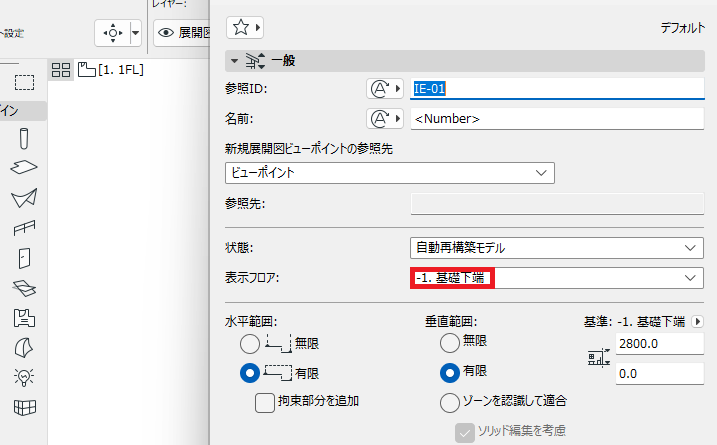The image size is (717, 445).
Task: Collapse the 一般 panel section
Action: [x=235, y=60]
